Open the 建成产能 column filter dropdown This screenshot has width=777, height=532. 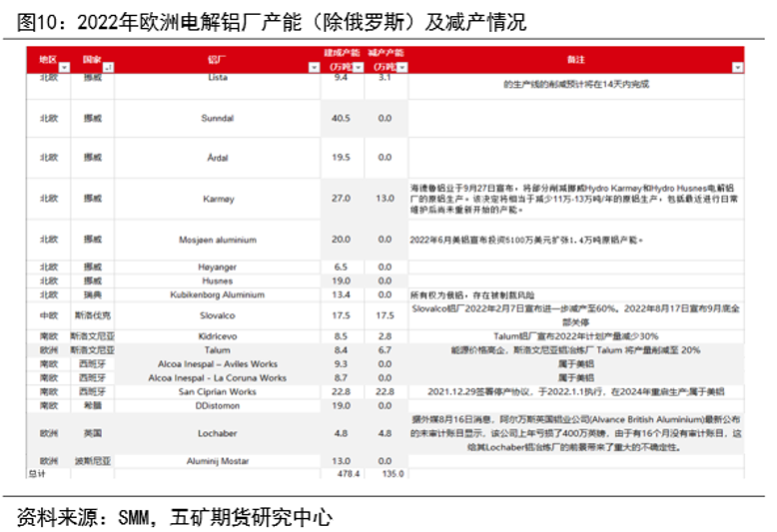click(x=359, y=67)
